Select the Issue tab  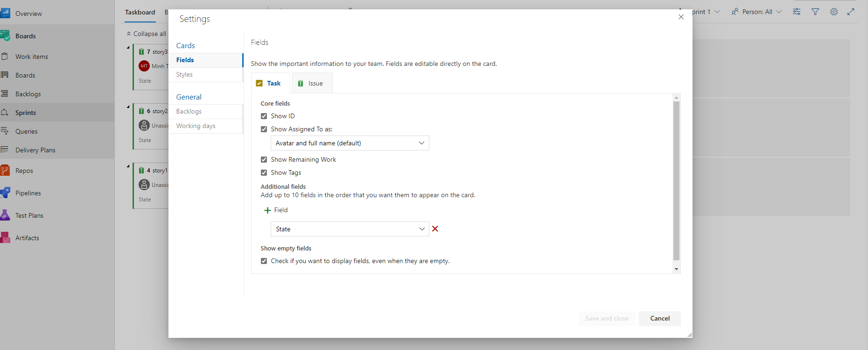[x=312, y=83]
